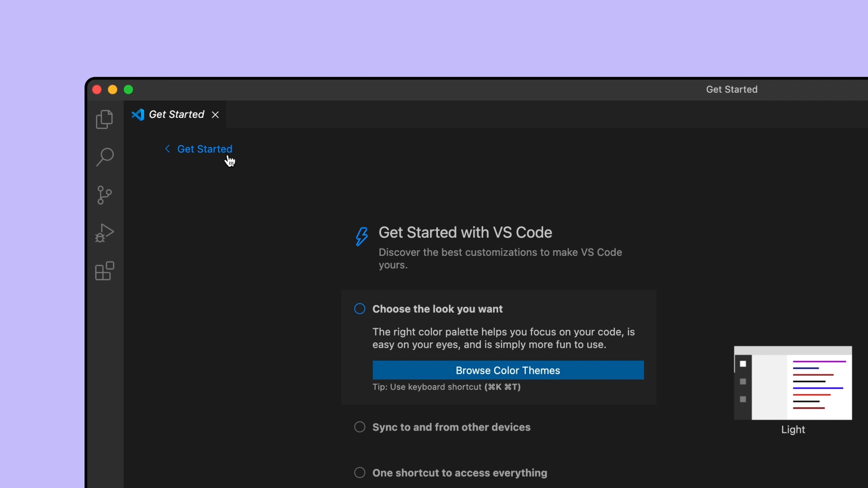Open the Source Control view
This screenshot has width=868, height=488.
click(x=104, y=195)
